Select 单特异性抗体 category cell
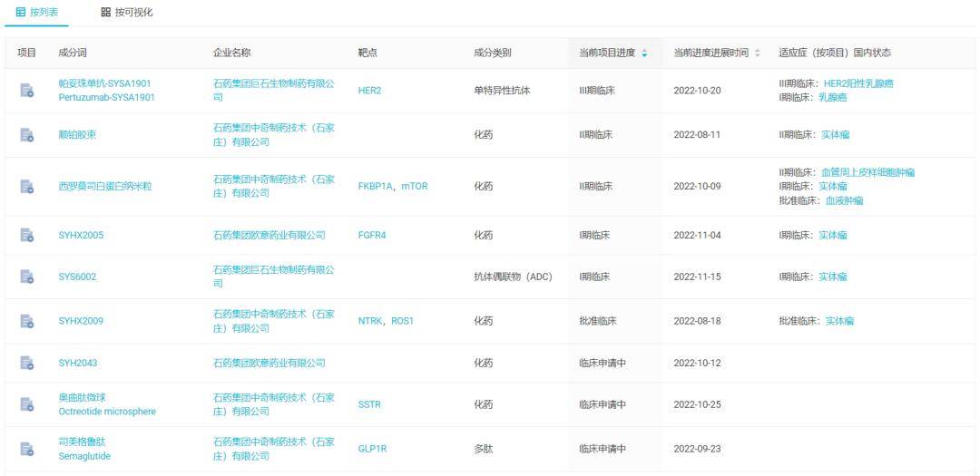This screenshot has height=476, width=980. pos(502,91)
